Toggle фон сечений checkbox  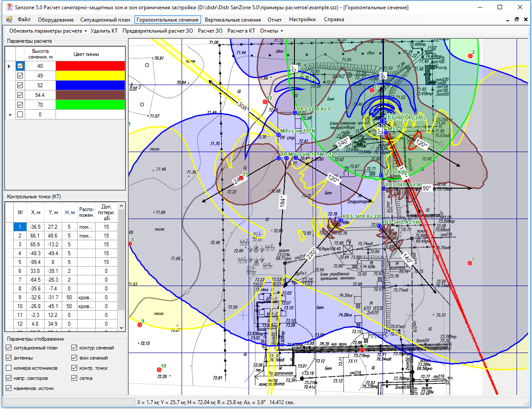74,358
